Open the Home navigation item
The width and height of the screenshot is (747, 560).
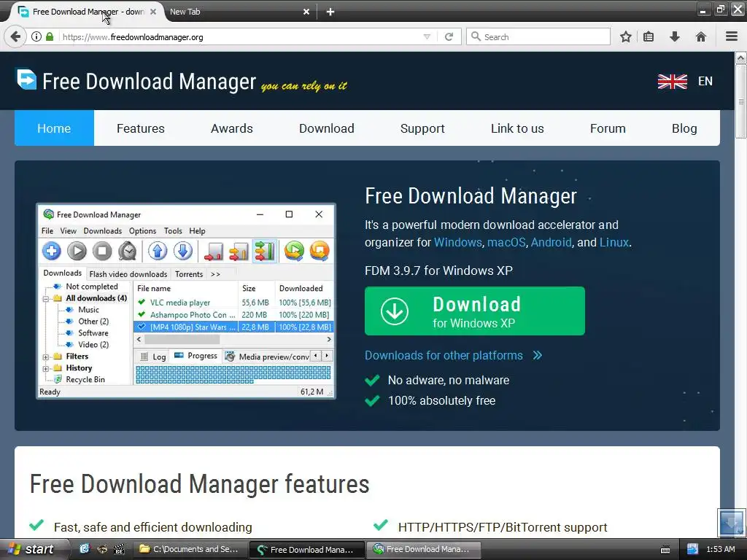tap(54, 128)
